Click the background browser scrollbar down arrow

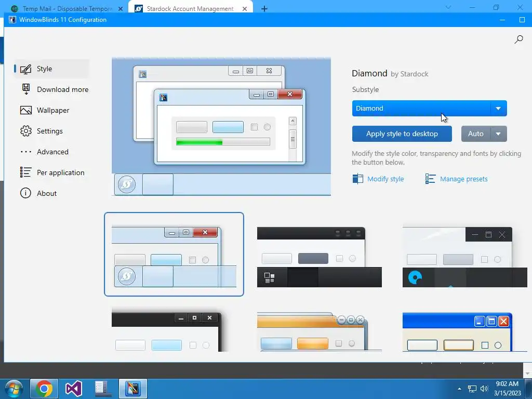527,374
